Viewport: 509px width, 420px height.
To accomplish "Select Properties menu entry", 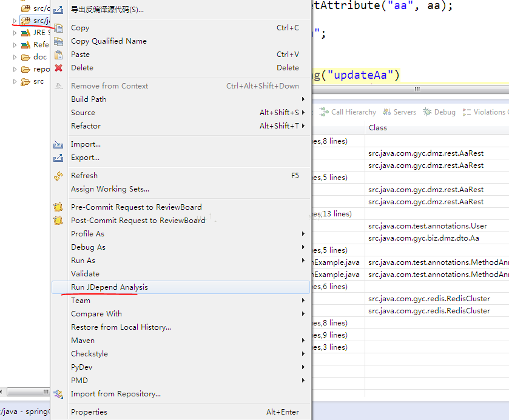I will [181, 412].
